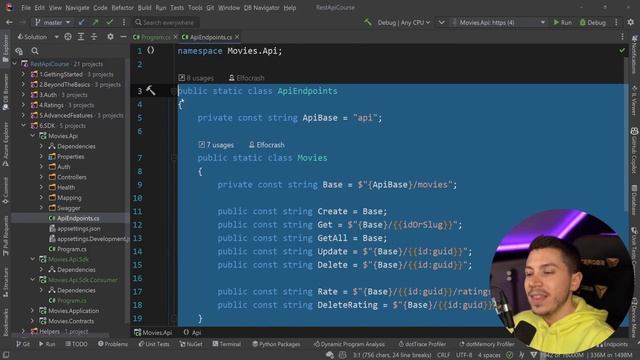
Task: Click the CRLF line separator indicator
Action: tap(443, 355)
